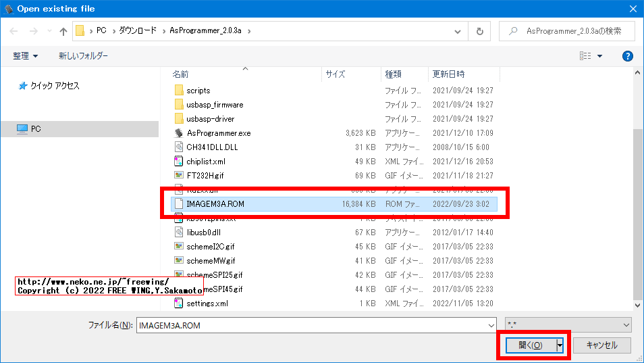This screenshot has height=363, width=644.
Task: Open the *.* file type filter
Action: point(568,324)
